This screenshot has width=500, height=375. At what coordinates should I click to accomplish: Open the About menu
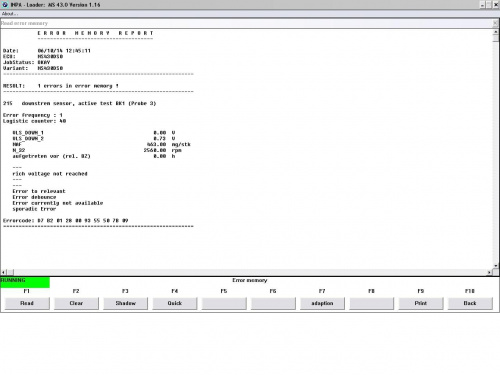[10, 14]
